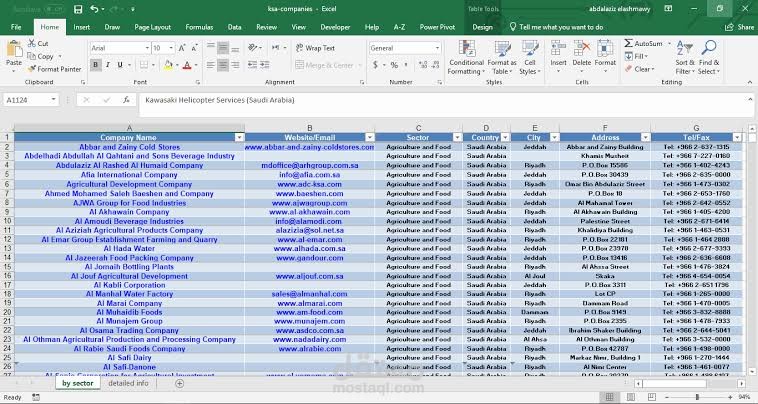Click the AutoSum sigma icon
Viewport: 758px width, 404px height.
coord(628,43)
